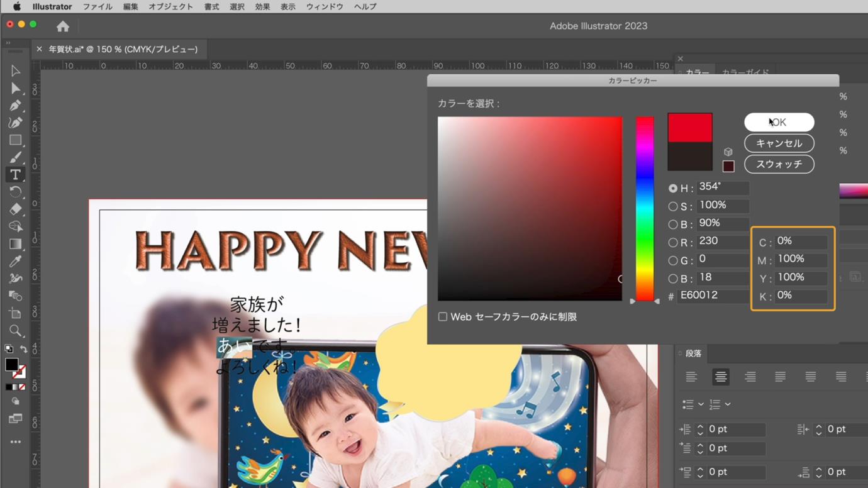Click the OK button in color picker
The height and width of the screenshot is (488, 868).
779,122
